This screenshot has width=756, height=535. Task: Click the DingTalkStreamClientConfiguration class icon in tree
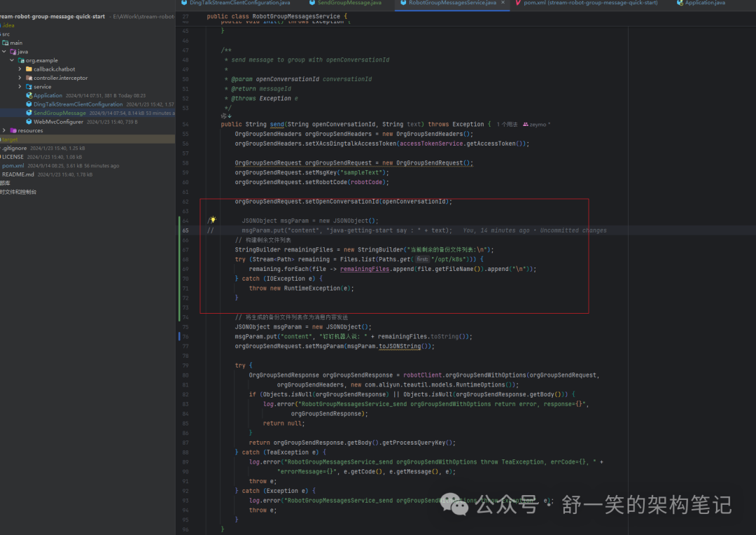click(x=29, y=104)
